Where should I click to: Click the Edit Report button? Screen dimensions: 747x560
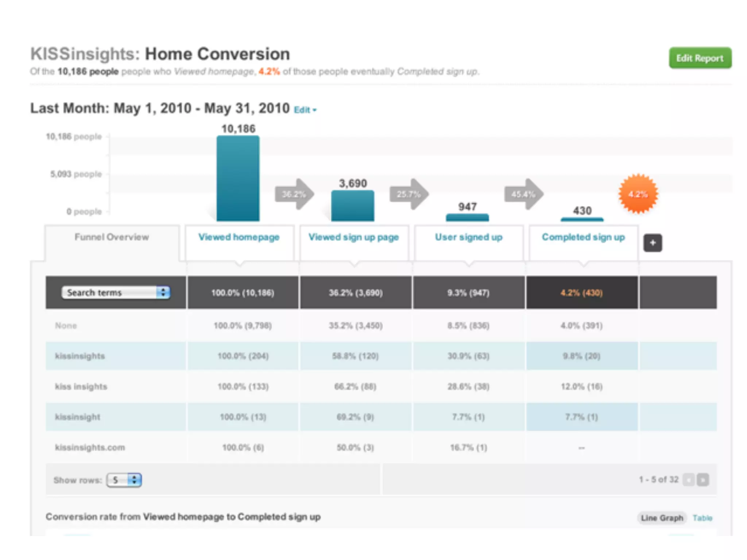[x=700, y=58]
